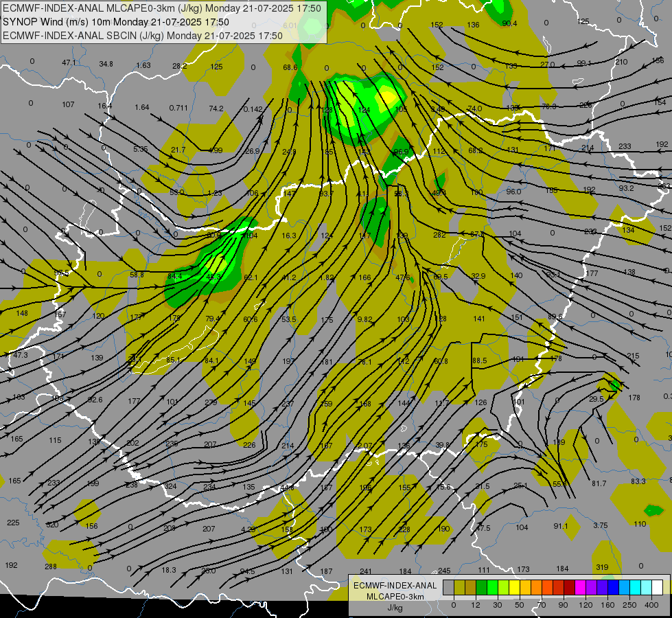Click the map value 9.82
The image size is (672, 618).
click(x=364, y=319)
